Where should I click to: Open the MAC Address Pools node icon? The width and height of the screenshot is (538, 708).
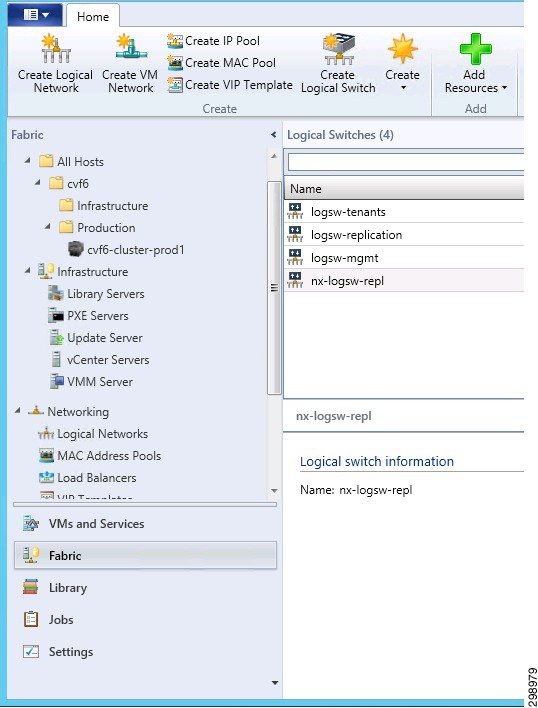point(46,456)
